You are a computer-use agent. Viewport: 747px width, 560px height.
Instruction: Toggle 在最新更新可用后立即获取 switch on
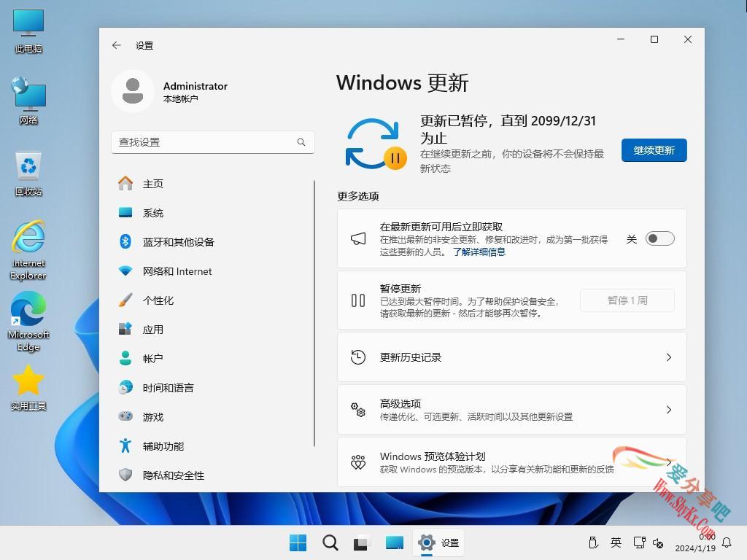point(659,238)
